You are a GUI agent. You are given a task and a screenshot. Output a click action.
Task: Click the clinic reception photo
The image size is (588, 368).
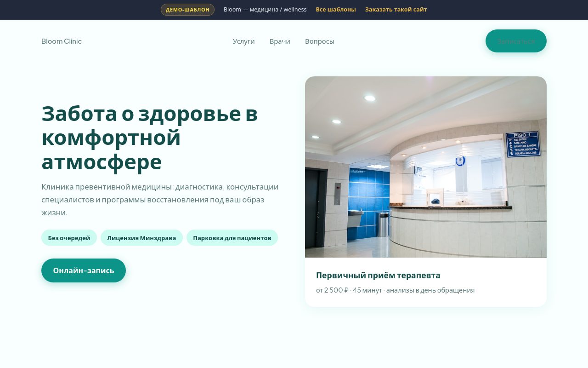[426, 167]
